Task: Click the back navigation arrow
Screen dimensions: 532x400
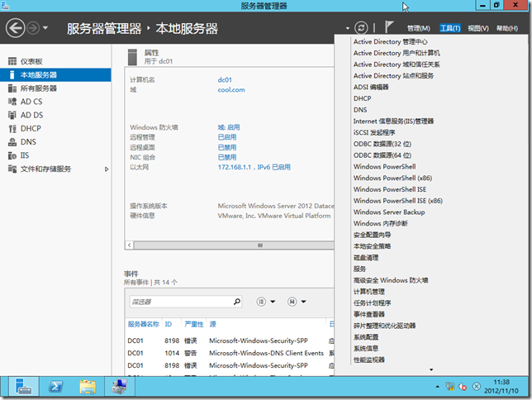Action: tap(15, 28)
